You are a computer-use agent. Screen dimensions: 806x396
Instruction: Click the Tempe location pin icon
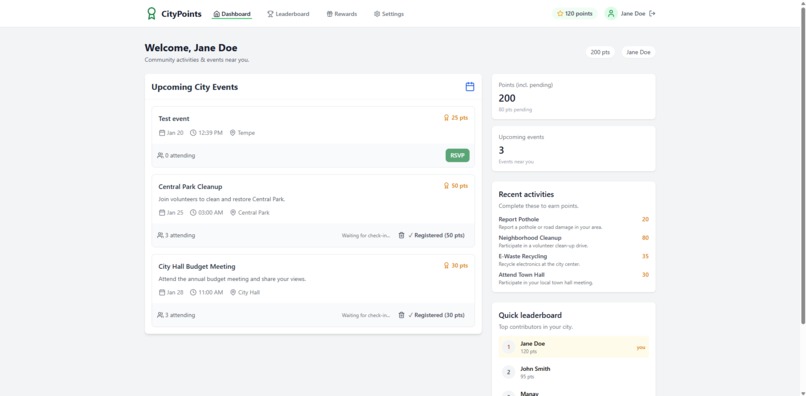click(x=232, y=133)
